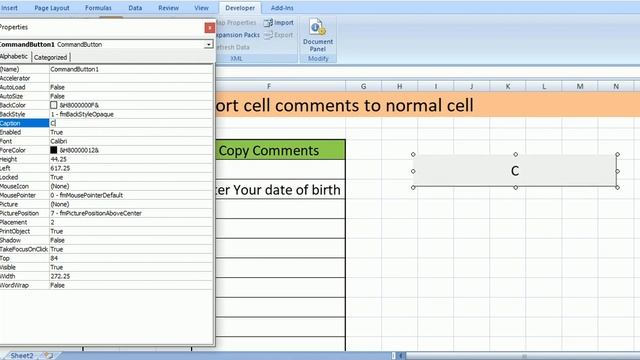Screen dimensions: 640x360
Task: Click the Font value Calibri
Action: tap(59, 141)
